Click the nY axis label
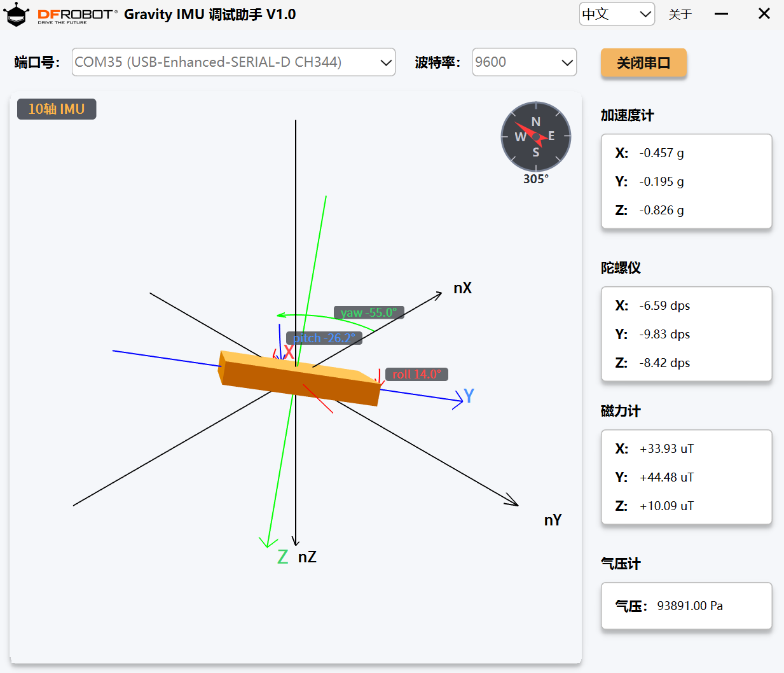The image size is (784, 673). [553, 520]
